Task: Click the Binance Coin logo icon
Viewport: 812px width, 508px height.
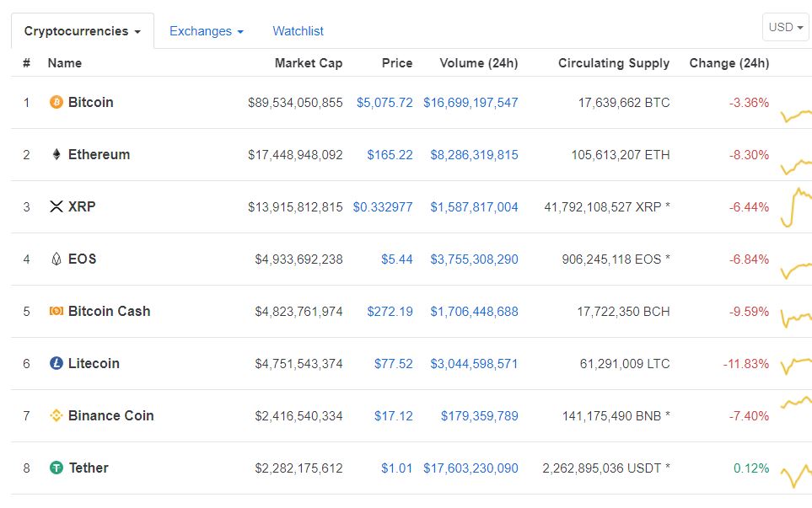Action: tap(56, 416)
